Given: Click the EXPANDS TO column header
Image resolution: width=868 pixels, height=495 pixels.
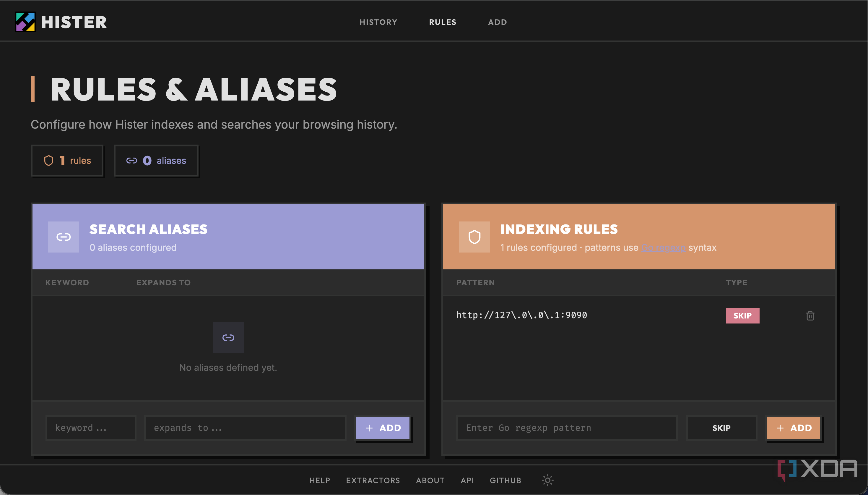Looking at the screenshot, I should tap(163, 282).
